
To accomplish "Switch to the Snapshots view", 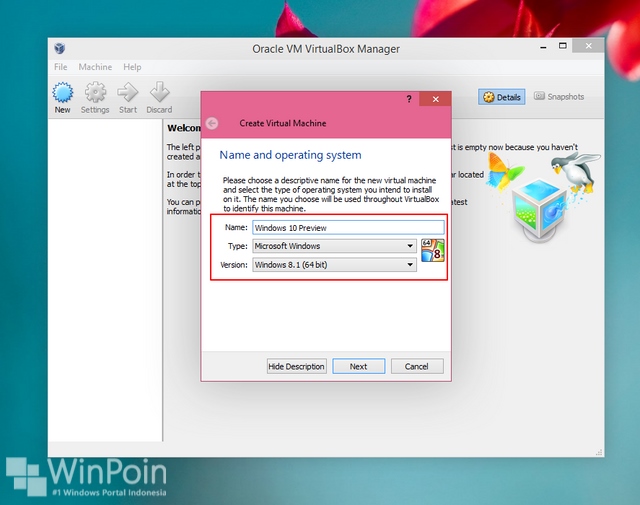I will tap(559, 97).
